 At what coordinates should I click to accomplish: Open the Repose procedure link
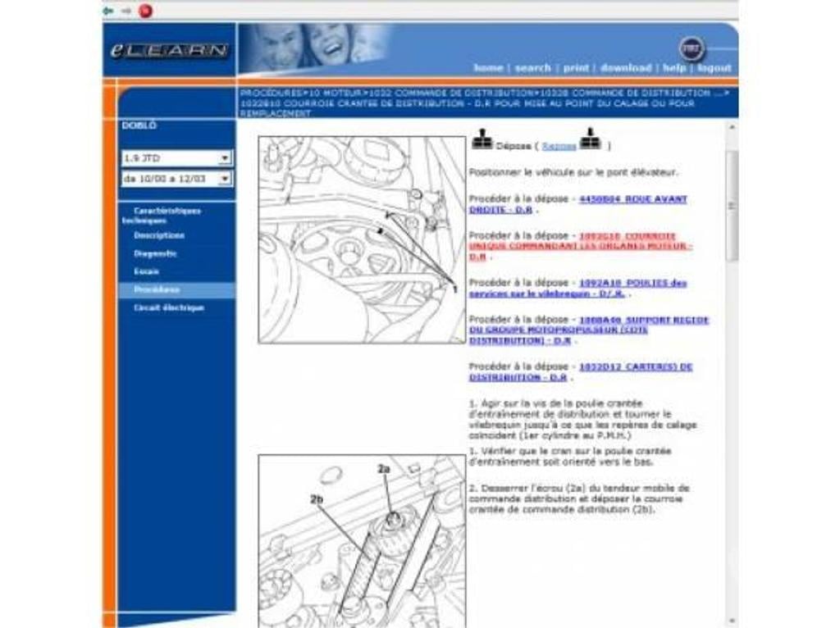pyautogui.click(x=559, y=146)
